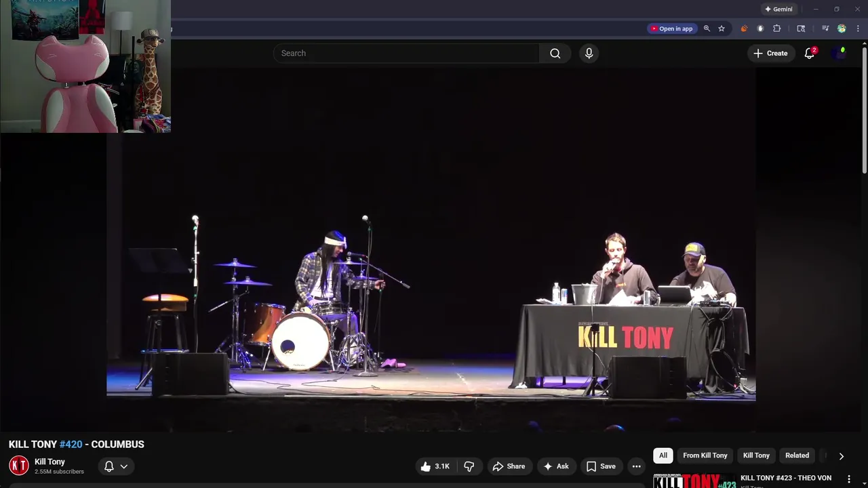Select the All filter chip
The width and height of the screenshot is (868, 488).
click(x=663, y=455)
